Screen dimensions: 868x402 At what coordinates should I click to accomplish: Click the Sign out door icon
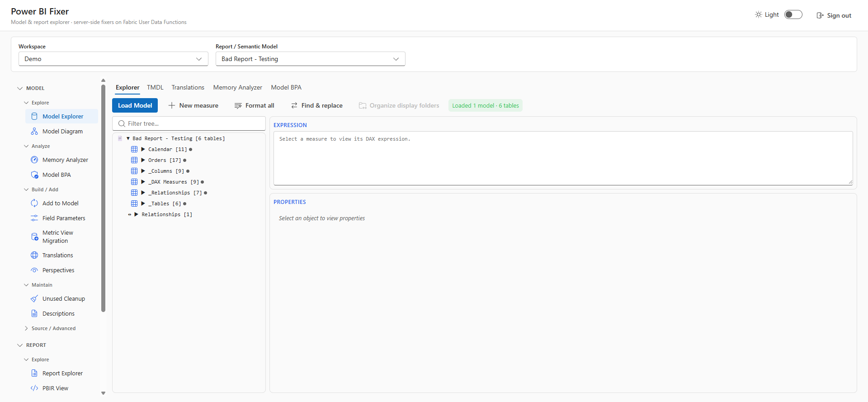820,15
